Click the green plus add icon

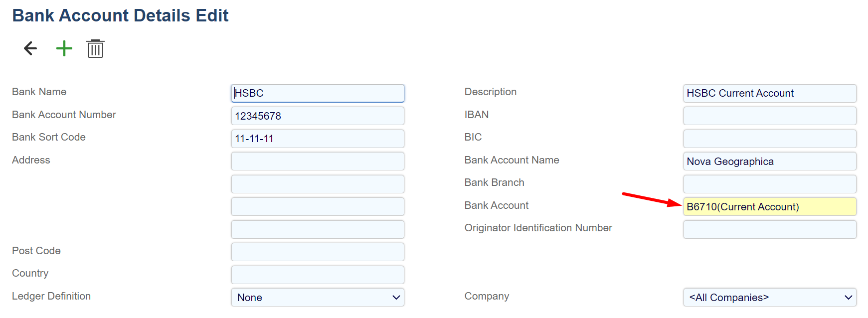[x=64, y=48]
